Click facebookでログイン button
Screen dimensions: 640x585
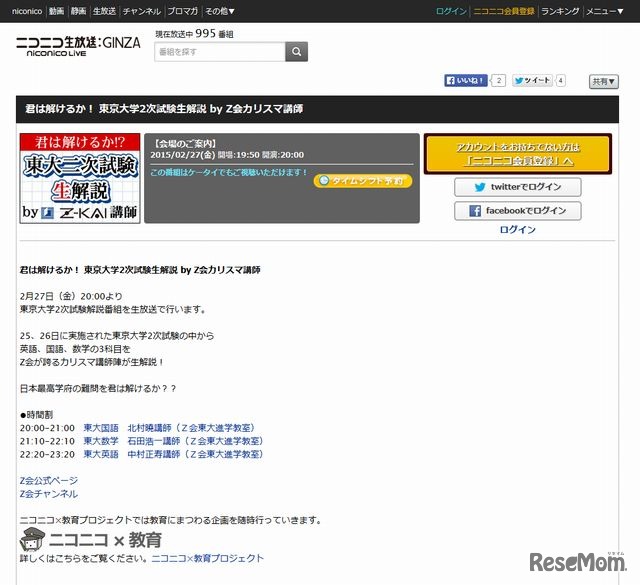518,211
